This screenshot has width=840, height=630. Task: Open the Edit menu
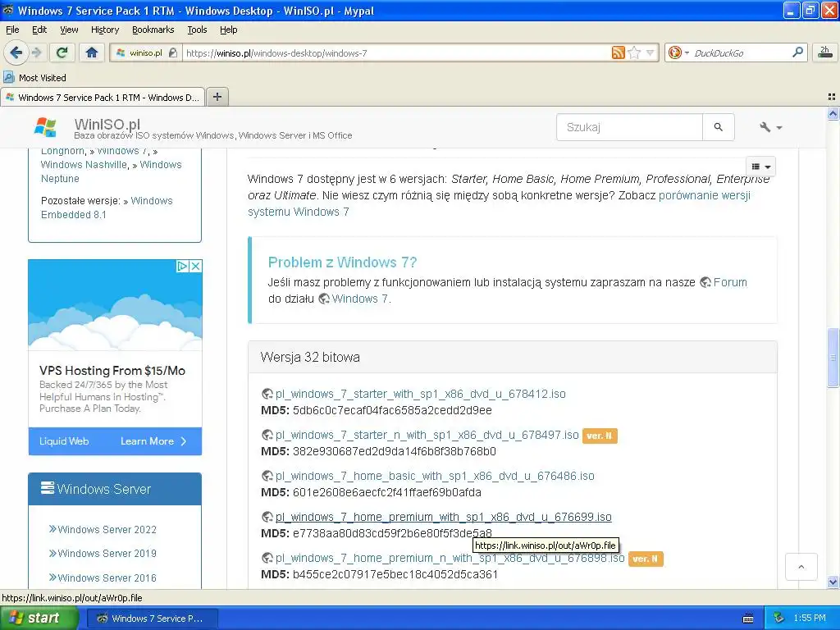39,30
